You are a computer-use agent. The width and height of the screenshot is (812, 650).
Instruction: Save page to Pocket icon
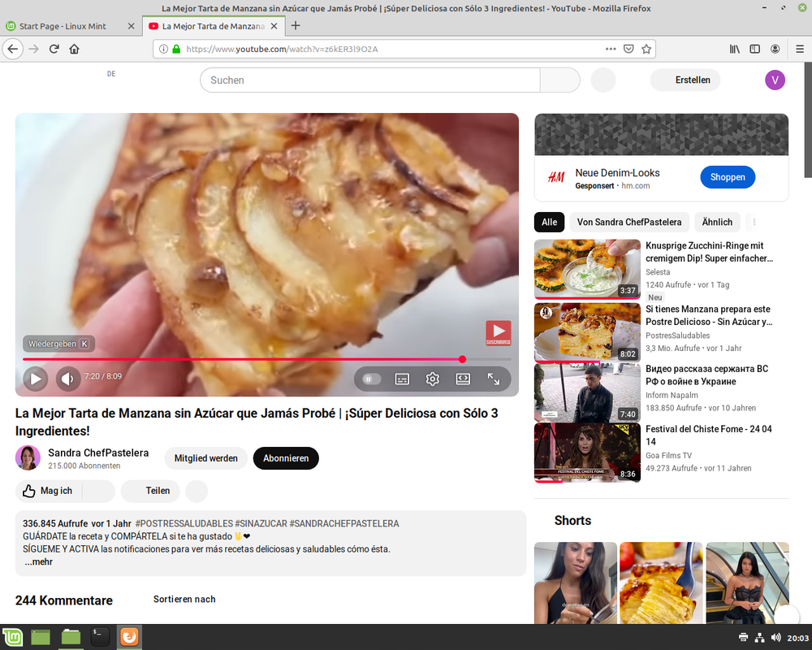click(x=628, y=50)
